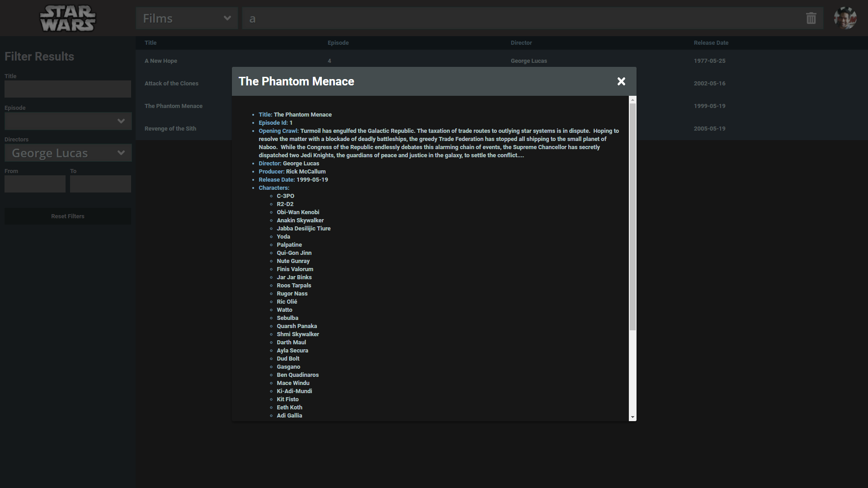Sort by the Release Date column header

pos(711,43)
